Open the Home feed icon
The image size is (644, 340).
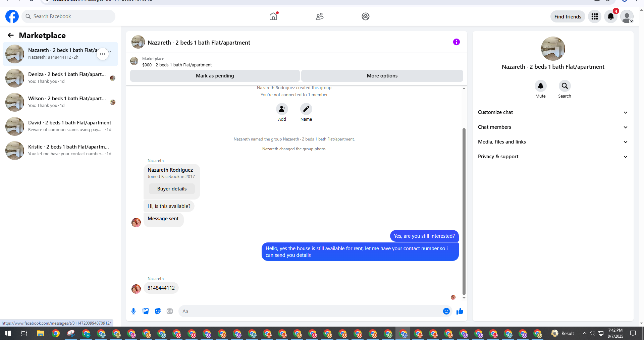tap(274, 16)
